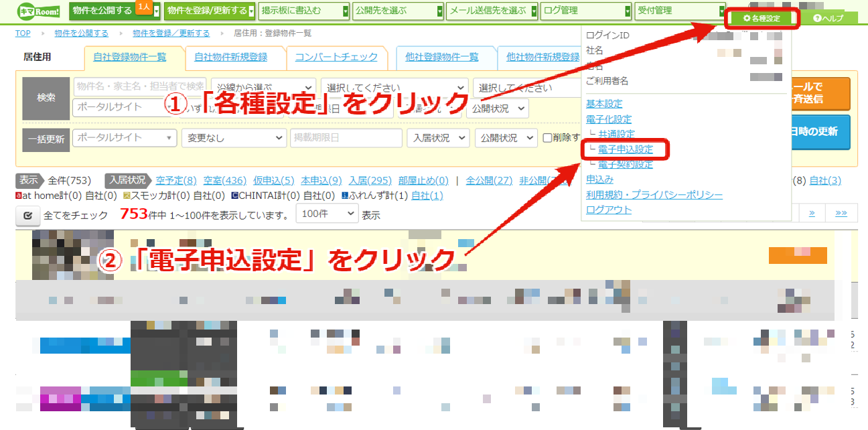
Task: Open the ログ管理 menu
Action: click(586, 11)
